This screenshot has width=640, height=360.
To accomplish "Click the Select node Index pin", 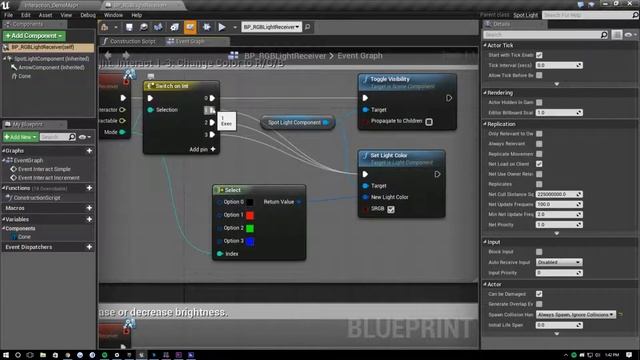I will click(x=220, y=254).
